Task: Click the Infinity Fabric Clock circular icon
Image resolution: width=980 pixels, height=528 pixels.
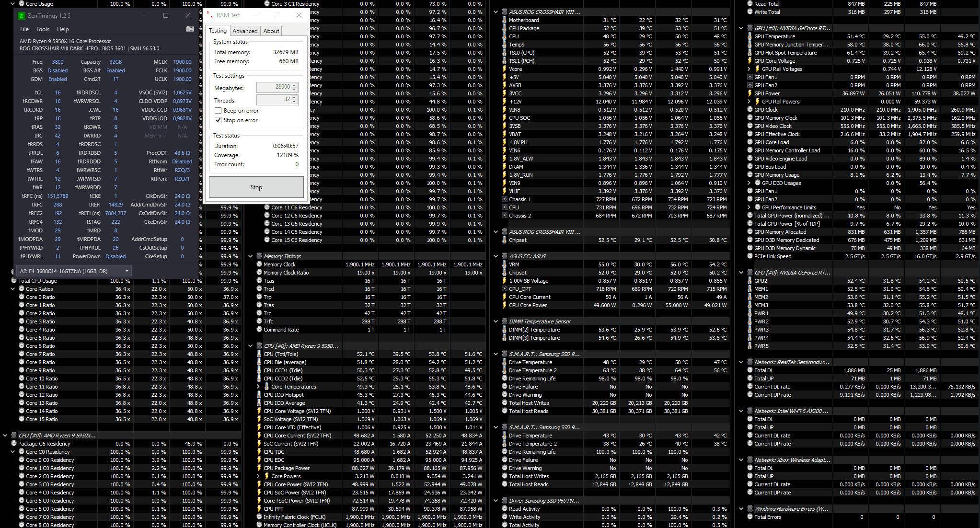Action: click(259, 517)
